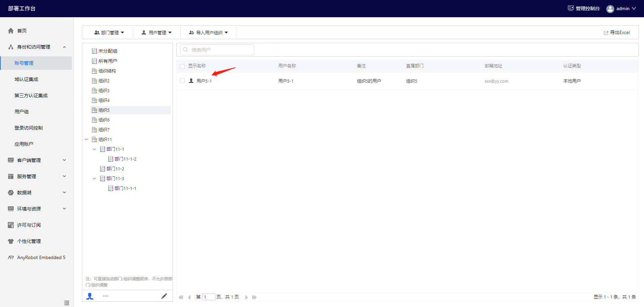Screen dimensions: 644x307
Task: Open the 首页 home icon
Action: (x=11, y=31)
